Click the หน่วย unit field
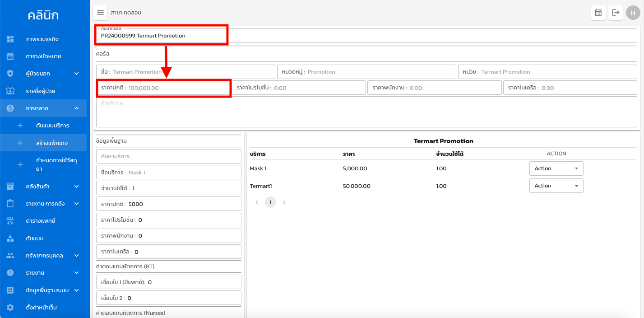644x318 pixels. click(547, 72)
